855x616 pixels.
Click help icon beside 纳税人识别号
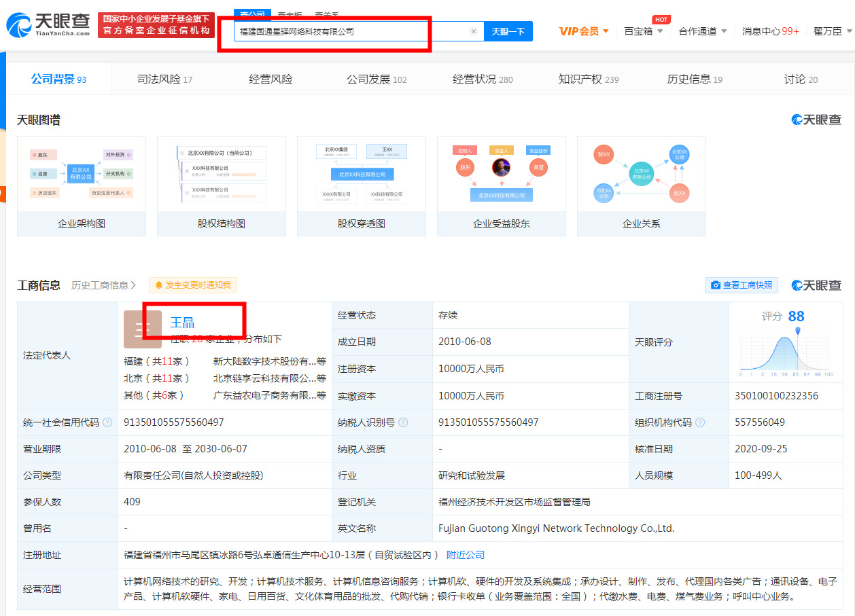coord(403,422)
